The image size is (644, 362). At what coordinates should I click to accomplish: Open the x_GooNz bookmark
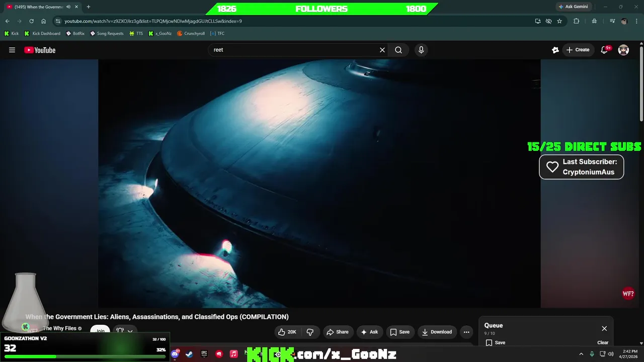click(160, 33)
